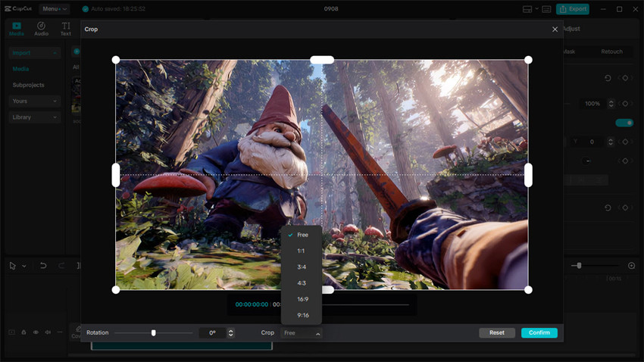Screen dimensions: 644x362
Task: Switch to the Retouch tab
Action: tap(611, 51)
